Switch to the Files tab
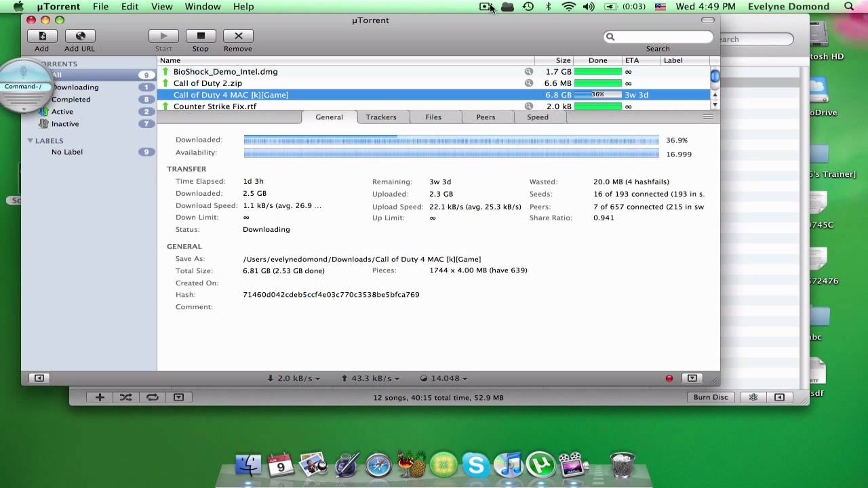868x488 pixels. (433, 117)
